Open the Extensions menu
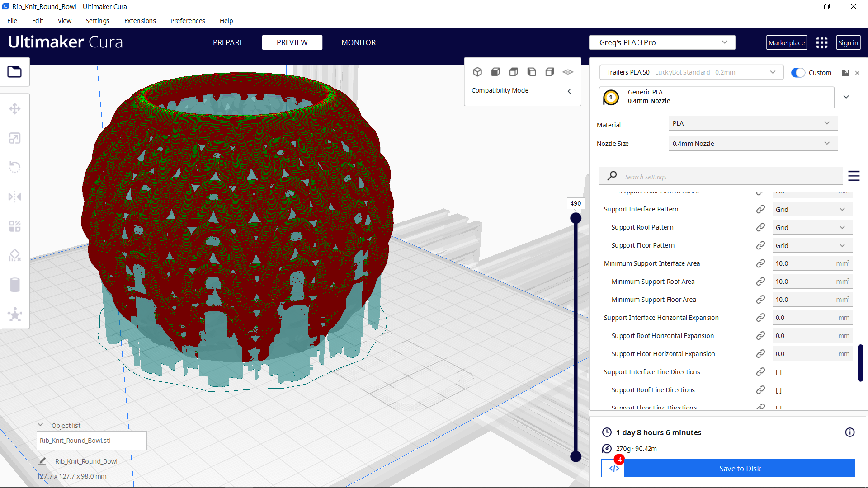The image size is (868, 488). coord(140,21)
